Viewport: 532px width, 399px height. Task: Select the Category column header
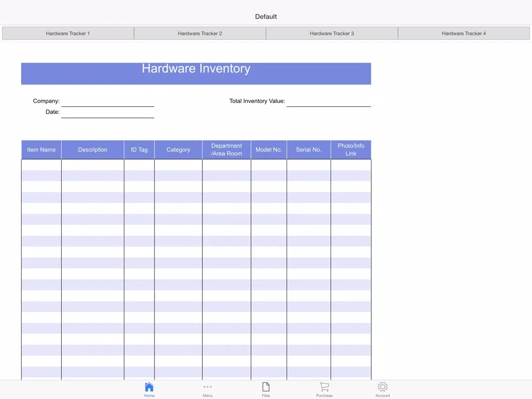(178, 150)
